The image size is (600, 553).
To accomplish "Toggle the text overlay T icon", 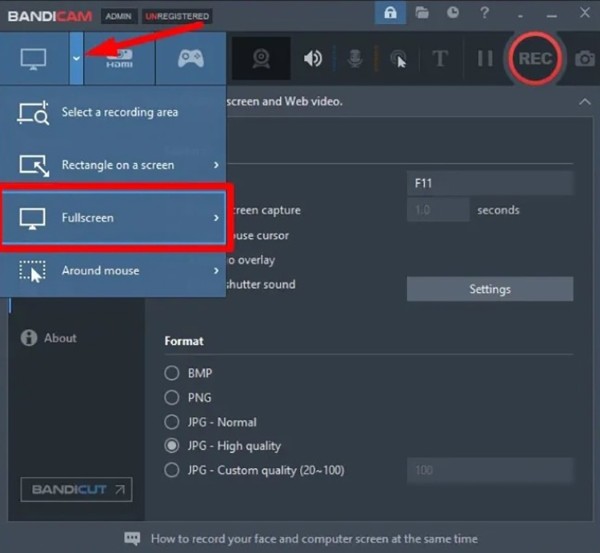I will tap(439, 59).
